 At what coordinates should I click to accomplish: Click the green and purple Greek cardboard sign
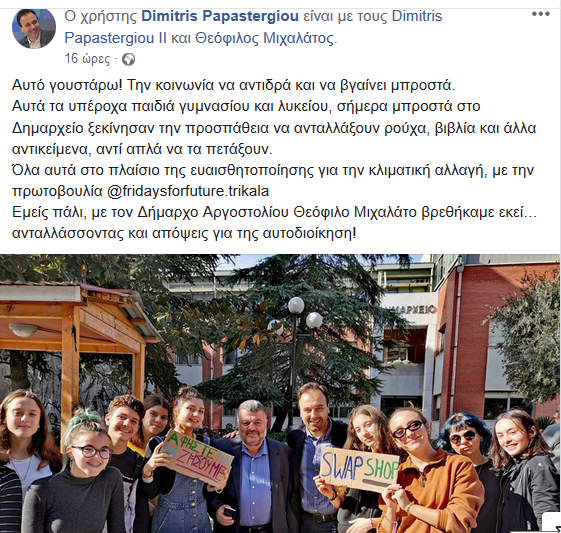click(x=196, y=459)
